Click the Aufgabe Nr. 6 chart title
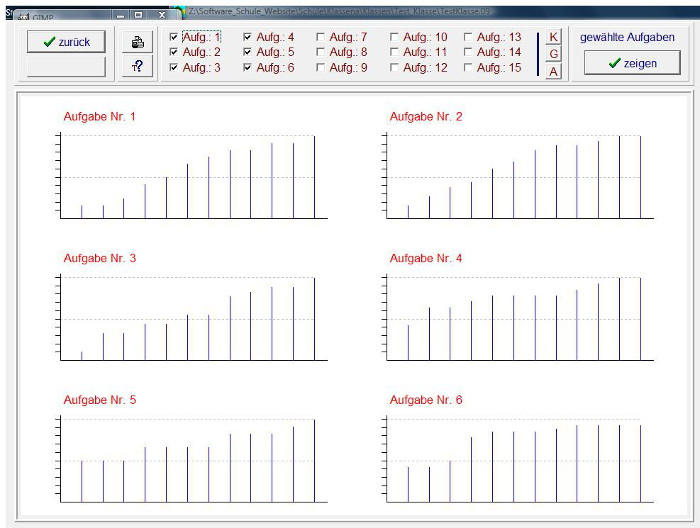The height and width of the screenshot is (528, 700). pos(426,400)
